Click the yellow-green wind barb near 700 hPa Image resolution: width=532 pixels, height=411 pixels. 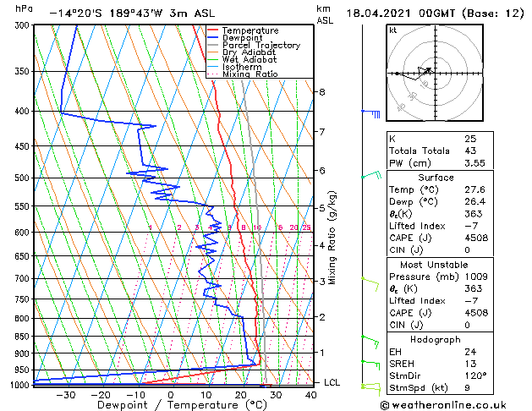point(370,280)
